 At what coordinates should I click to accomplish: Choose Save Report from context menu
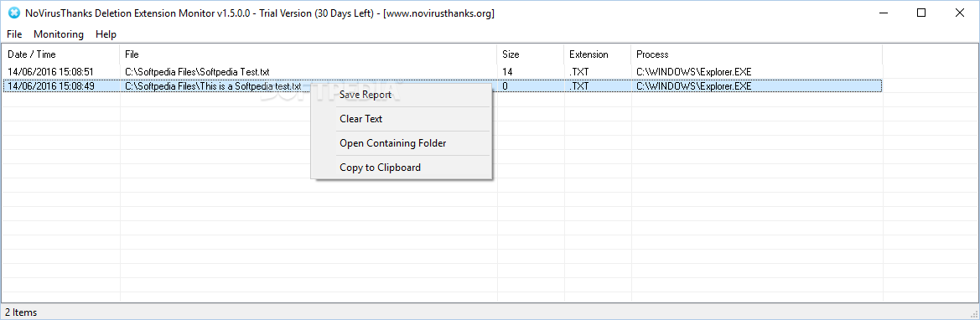pos(402,95)
